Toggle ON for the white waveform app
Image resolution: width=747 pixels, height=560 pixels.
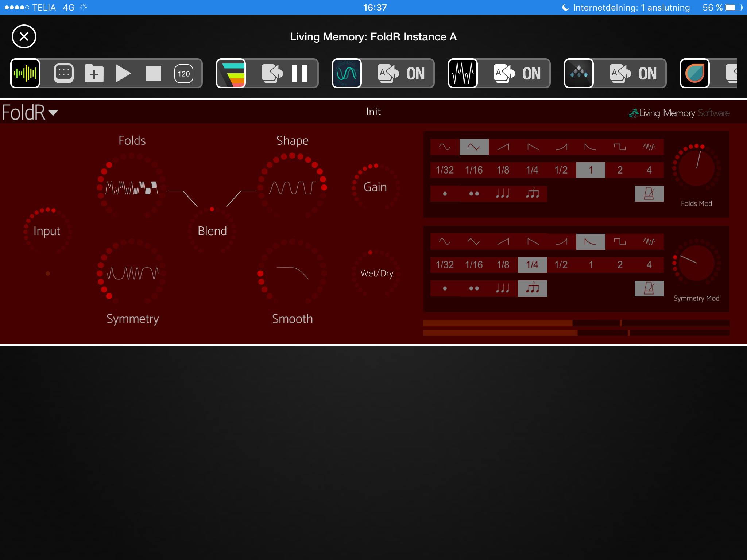[x=531, y=73]
